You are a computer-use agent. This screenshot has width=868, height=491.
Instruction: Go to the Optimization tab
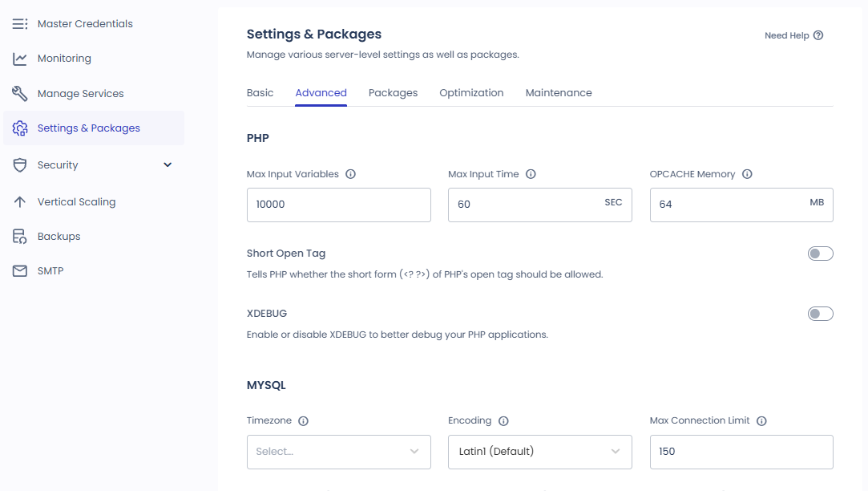pyautogui.click(x=471, y=92)
